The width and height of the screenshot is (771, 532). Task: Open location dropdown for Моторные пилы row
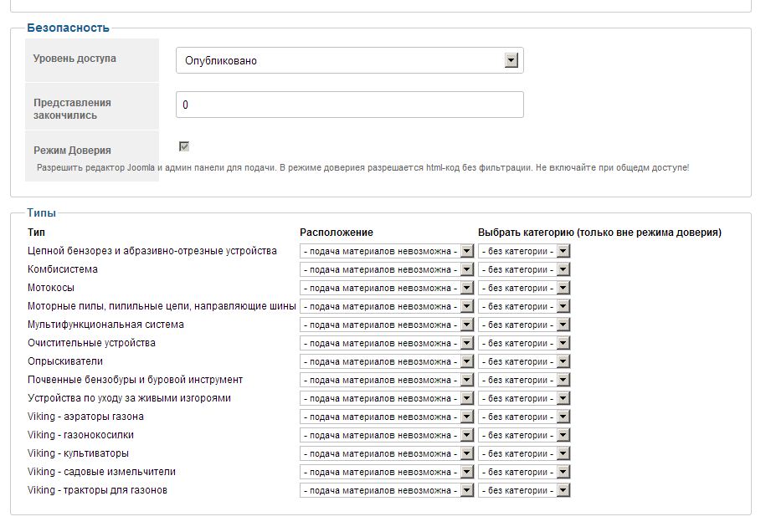387,306
